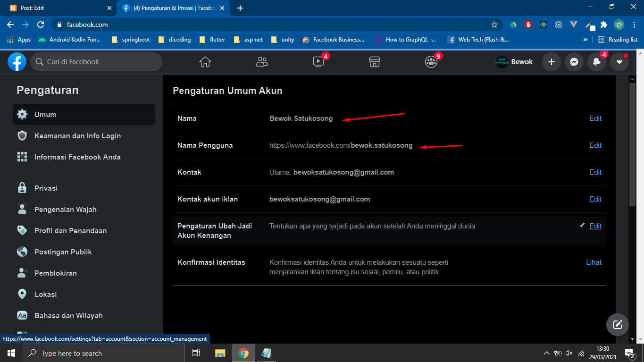Open Profil dan Penandaan settings
This screenshot has width=644, height=362.
84,231
